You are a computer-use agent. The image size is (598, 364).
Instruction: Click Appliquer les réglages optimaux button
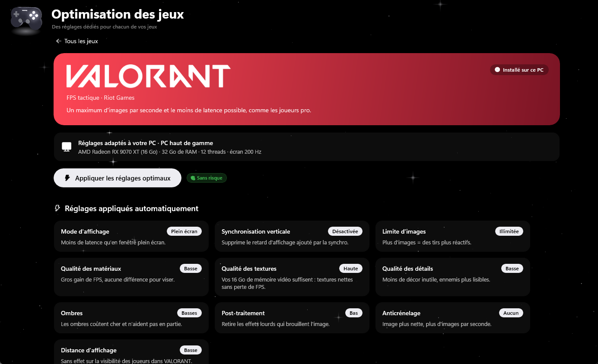pyautogui.click(x=117, y=178)
